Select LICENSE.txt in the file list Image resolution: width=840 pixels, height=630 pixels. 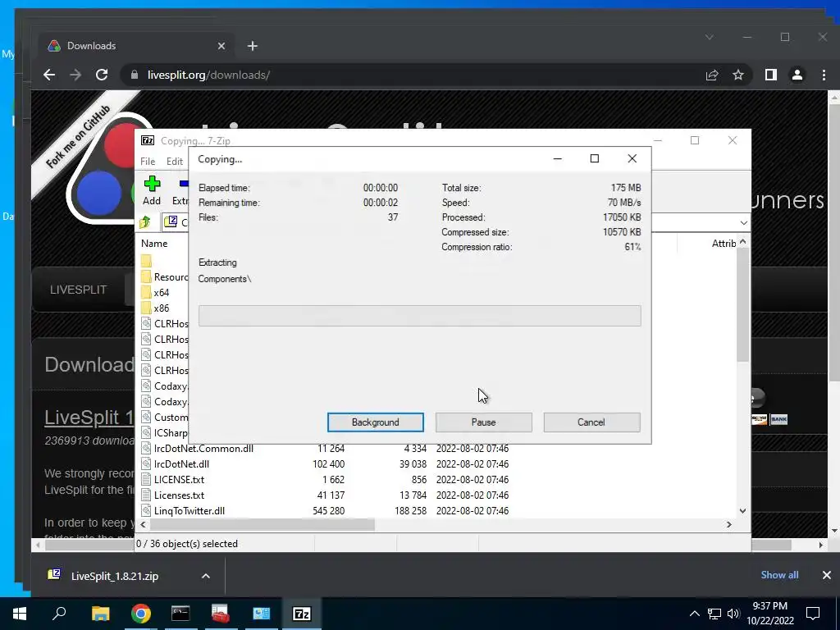tap(179, 479)
